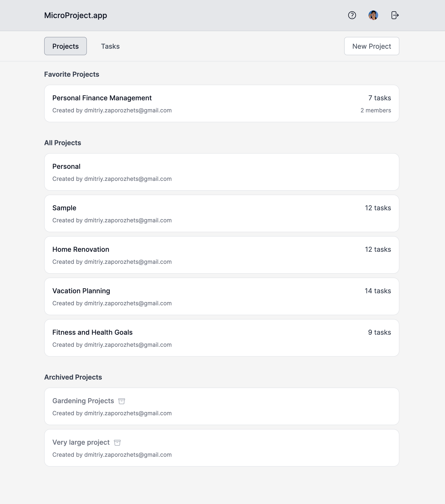Viewport: 445px width, 504px height.
Task: Click archive icon beside Very large project
Action: [x=117, y=443]
